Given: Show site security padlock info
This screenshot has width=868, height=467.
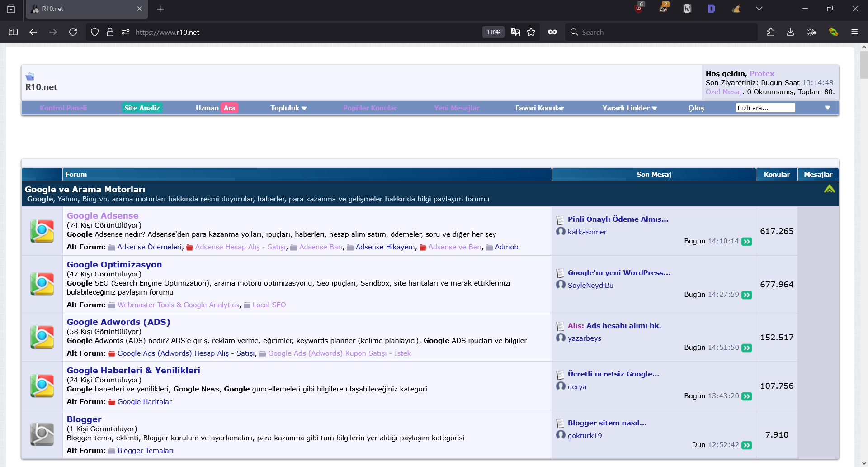Looking at the screenshot, I should point(110,32).
